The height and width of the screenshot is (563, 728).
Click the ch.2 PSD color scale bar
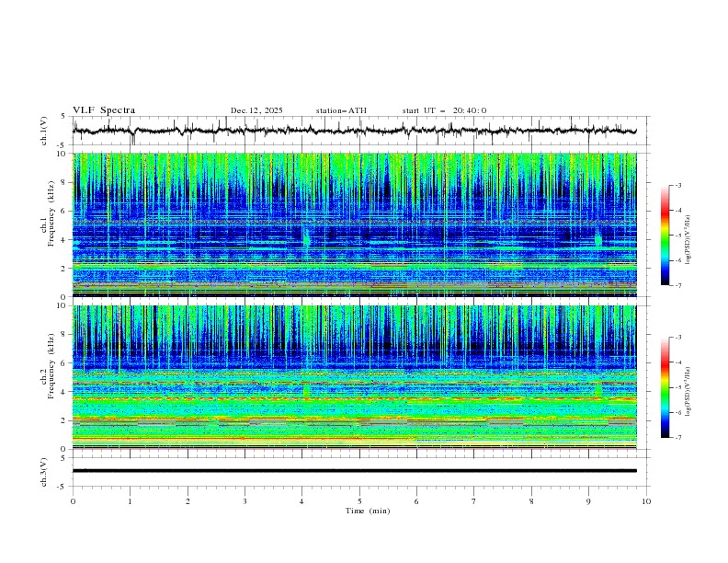click(665, 387)
